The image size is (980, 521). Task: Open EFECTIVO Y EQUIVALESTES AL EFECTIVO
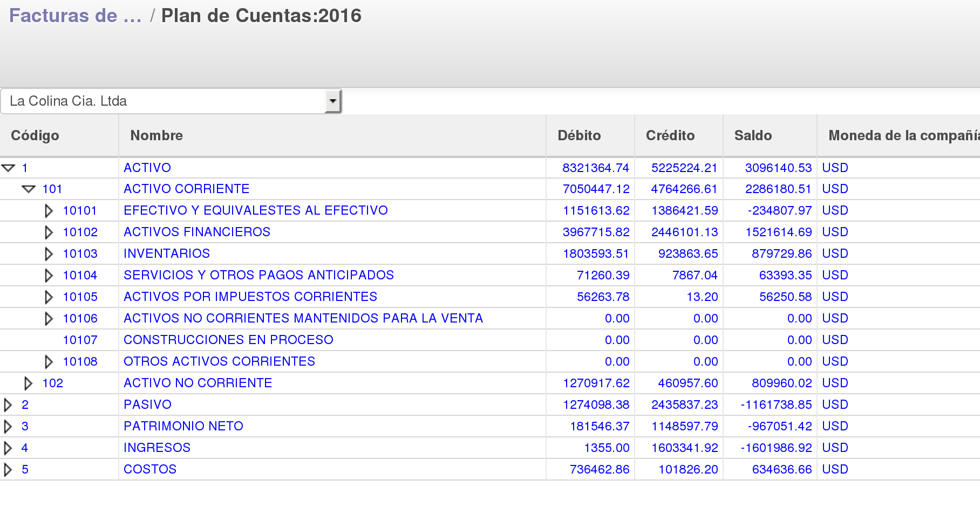pos(256,210)
